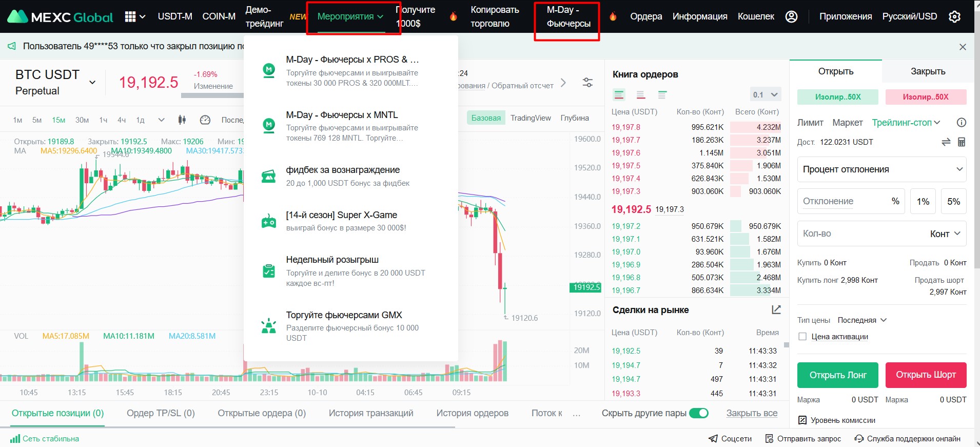
Task: Open the user account profile icon
Action: (x=791, y=16)
